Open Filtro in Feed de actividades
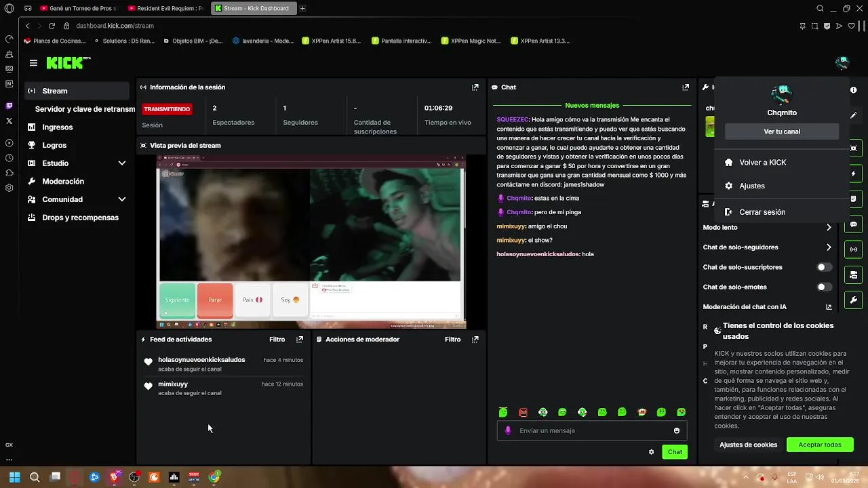Viewport: 868px width, 488px height. pos(277,339)
